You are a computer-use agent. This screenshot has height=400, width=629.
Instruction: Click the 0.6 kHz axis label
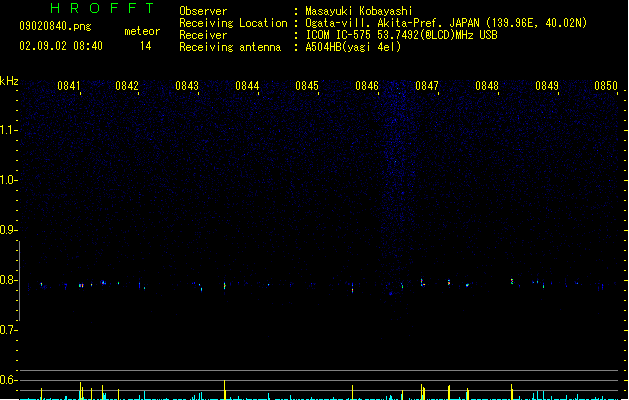tap(7, 380)
